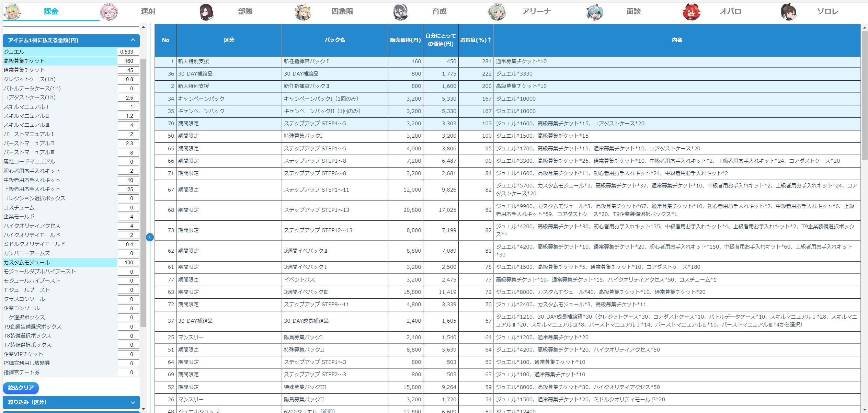868x413 pixels.
Task: Sort by the お得度(%) column header
Action: pos(476,40)
